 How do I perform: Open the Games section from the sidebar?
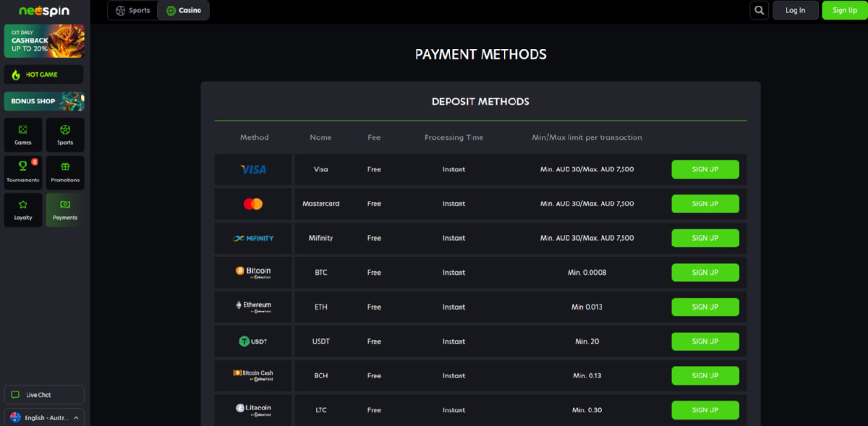pos(22,135)
